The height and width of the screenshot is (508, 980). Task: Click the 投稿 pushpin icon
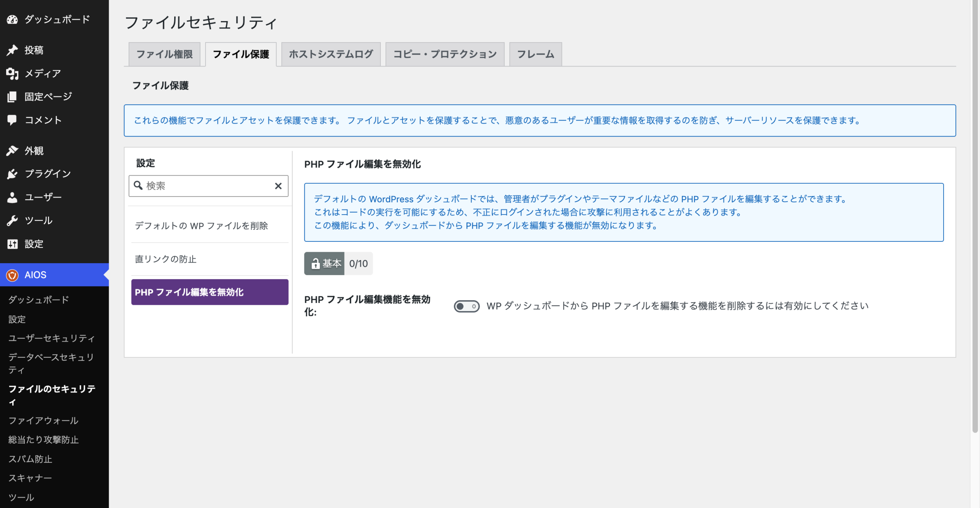(x=12, y=50)
